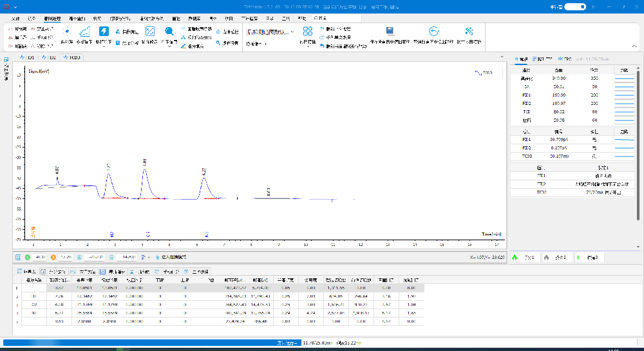Click the numeric field beside the orange arrow
Screen dimensions: 644x351
pos(66,257)
